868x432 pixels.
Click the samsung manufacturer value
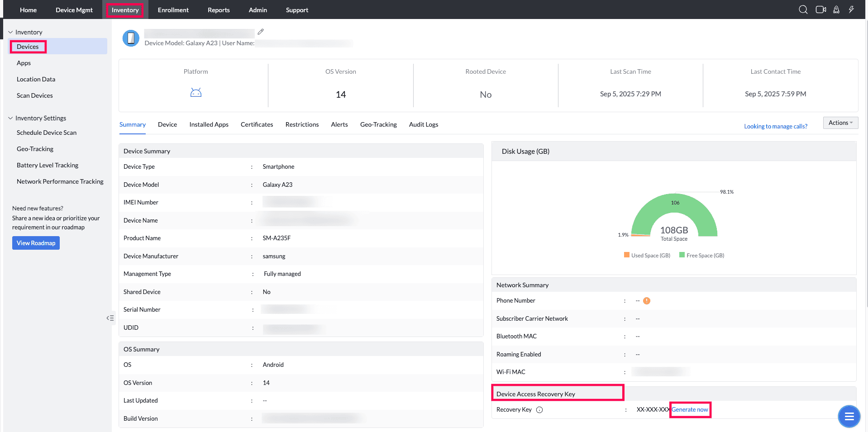click(274, 256)
